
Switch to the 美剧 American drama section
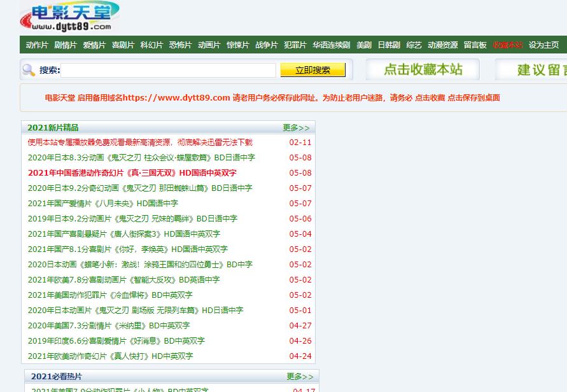364,45
